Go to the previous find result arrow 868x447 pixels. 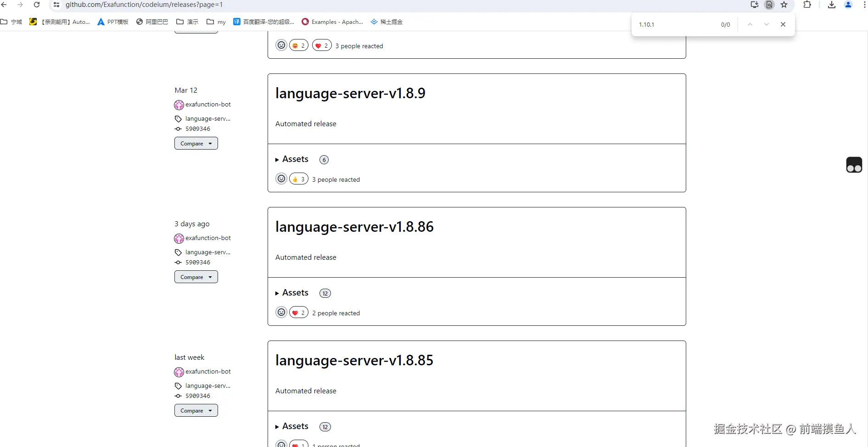750,24
